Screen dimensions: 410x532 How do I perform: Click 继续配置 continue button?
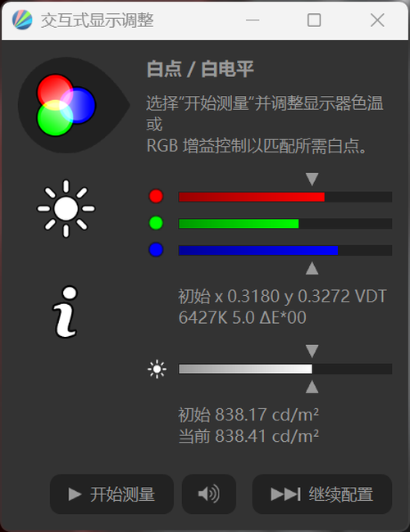coord(322,494)
